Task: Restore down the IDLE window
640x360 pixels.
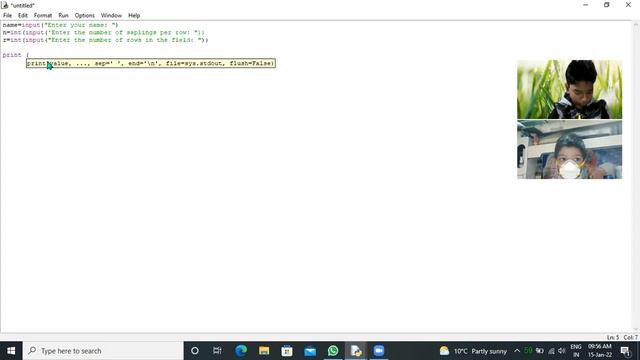Action: tap(607, 5)
